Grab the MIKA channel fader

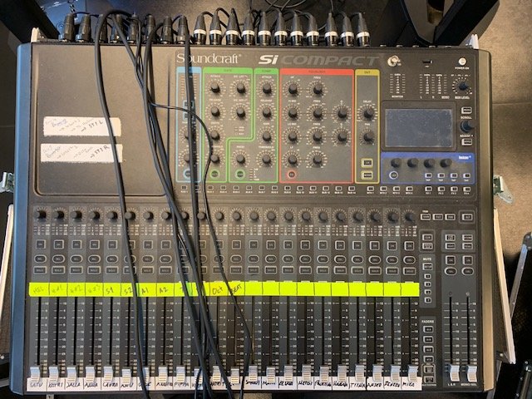point(412,373)
